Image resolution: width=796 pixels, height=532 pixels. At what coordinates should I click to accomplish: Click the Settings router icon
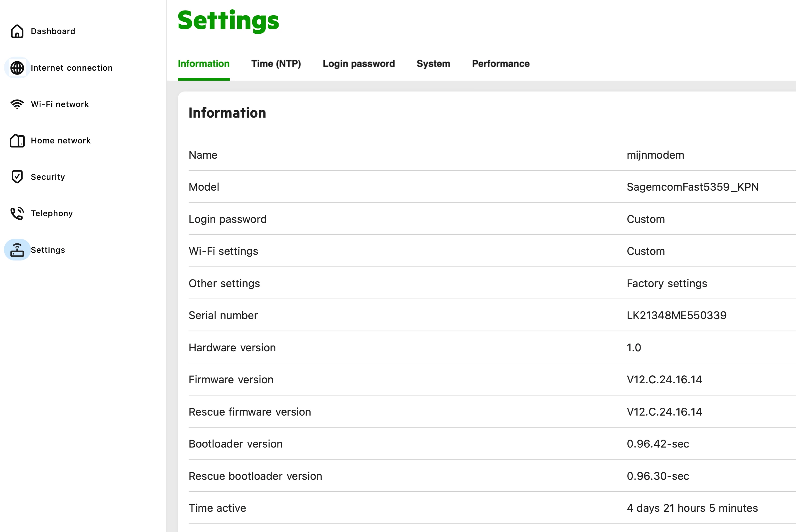17,250
